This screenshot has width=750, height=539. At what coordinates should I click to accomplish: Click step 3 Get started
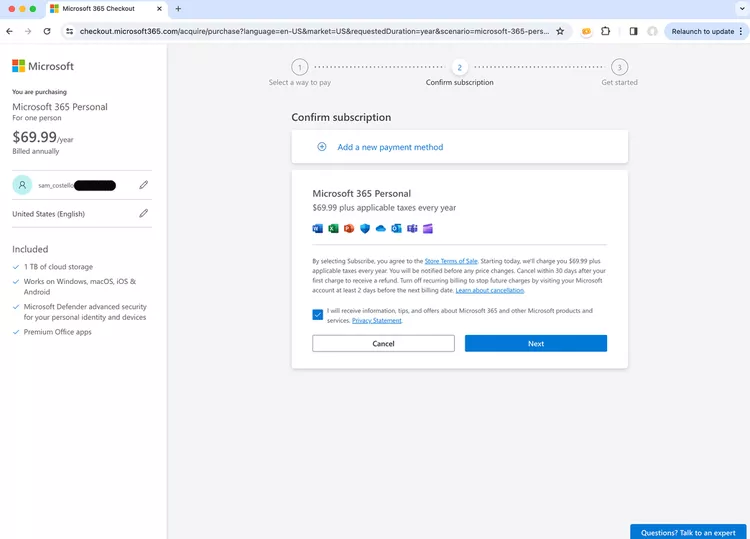click(619, 73)
